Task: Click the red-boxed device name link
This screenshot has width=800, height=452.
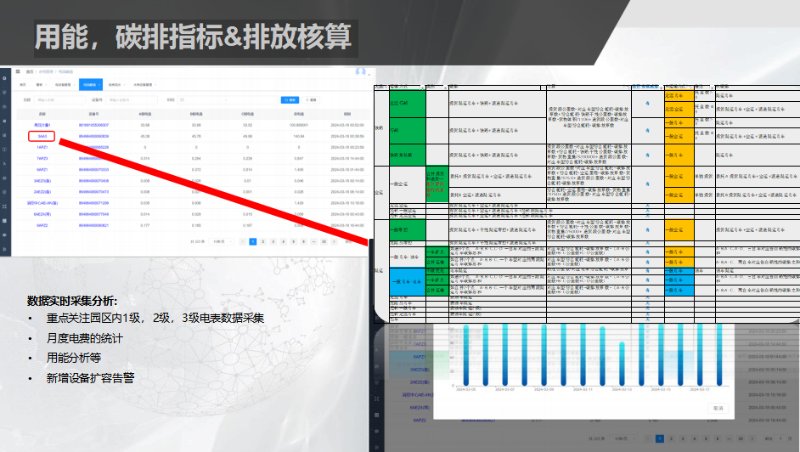Action: pyautogui.click(x=42, y=136)
